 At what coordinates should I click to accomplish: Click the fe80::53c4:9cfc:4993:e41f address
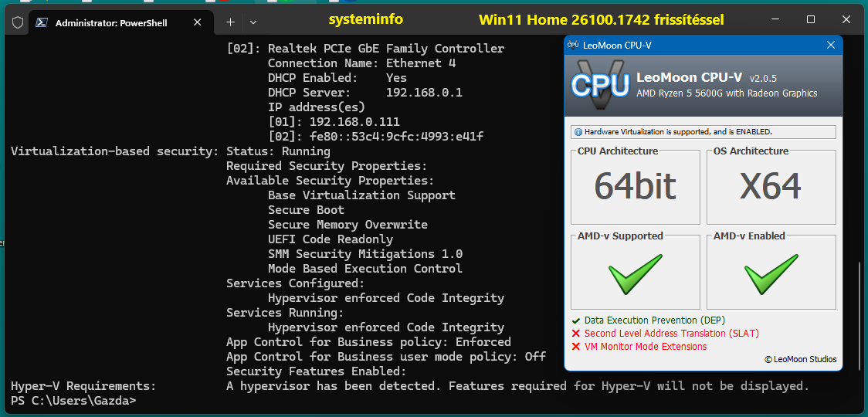396,136
